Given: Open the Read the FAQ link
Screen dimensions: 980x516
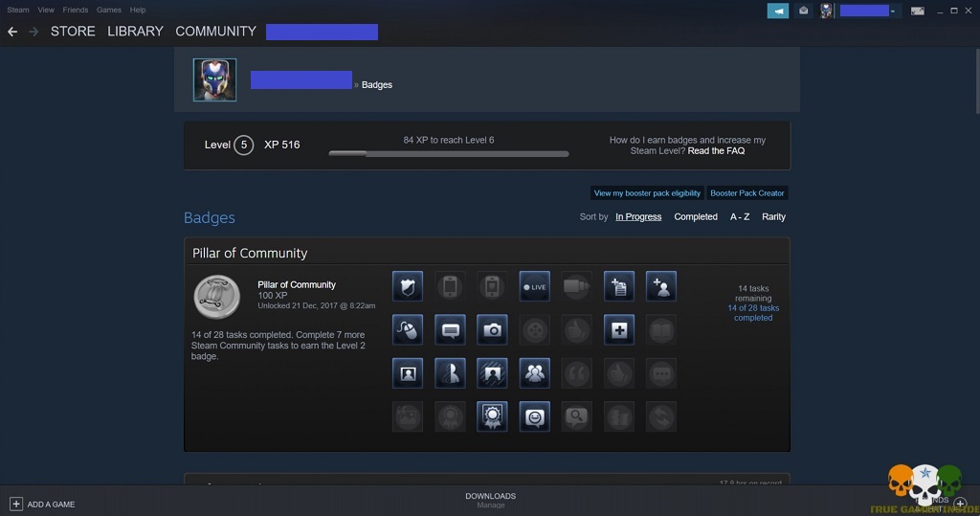Looking at the screenshot, I should coord(716,150).
